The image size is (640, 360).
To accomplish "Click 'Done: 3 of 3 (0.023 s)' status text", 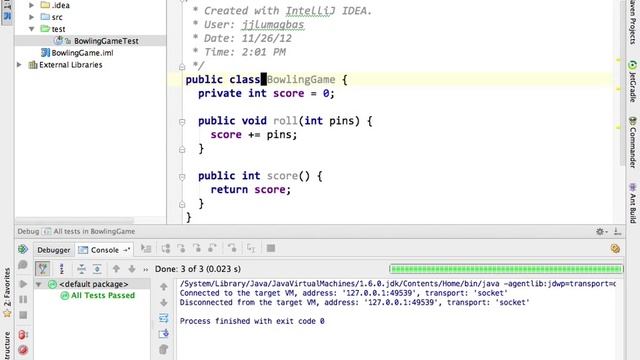I will [198, 269].
